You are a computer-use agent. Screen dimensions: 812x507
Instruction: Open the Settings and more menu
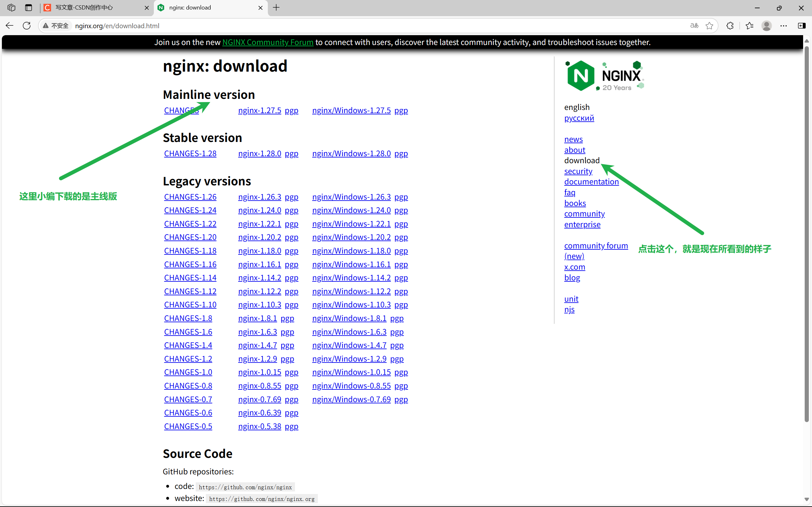[x=784, y=25]
